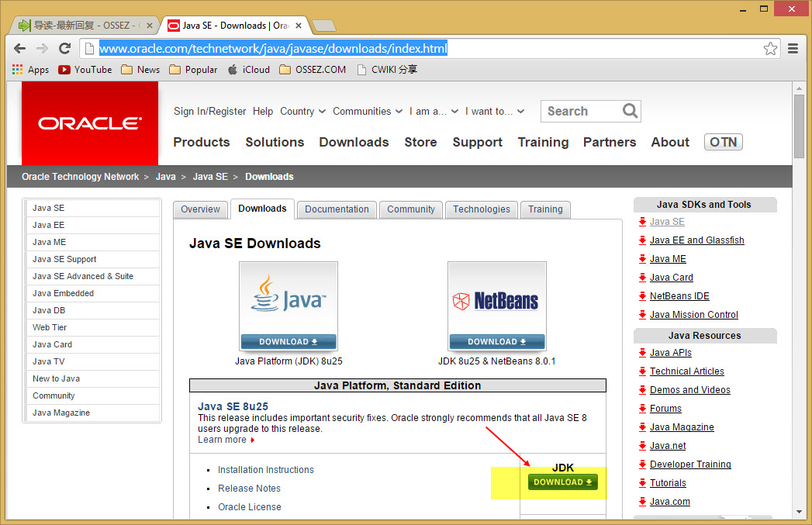Click the Oracle search input field
Viewport: 812px width, 525px height.
coord(582,112)
